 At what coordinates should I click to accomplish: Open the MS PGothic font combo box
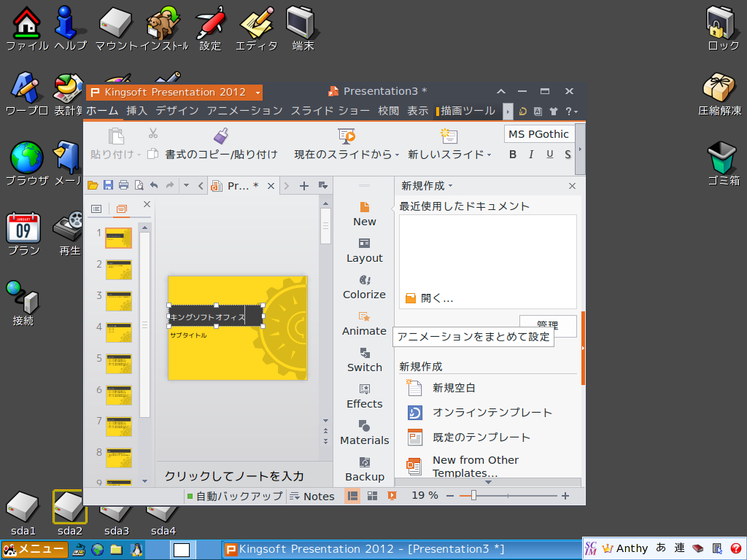[539, 134]
